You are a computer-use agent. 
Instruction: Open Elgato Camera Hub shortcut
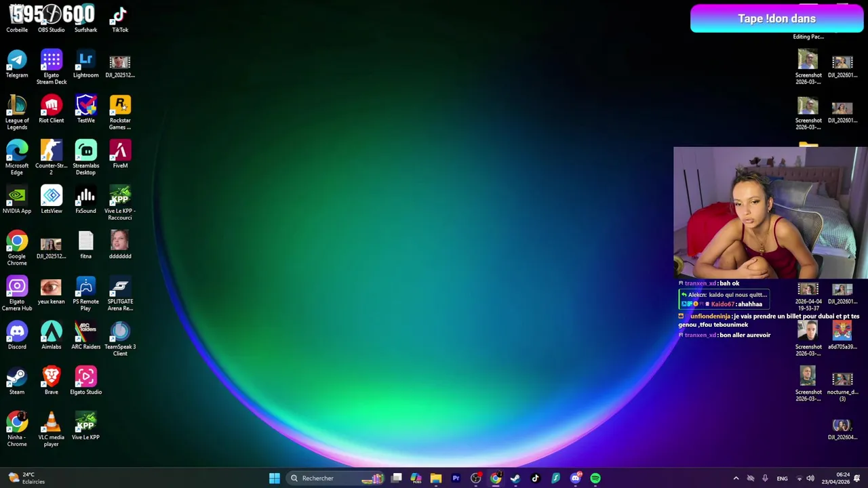(x=17, y=294)
